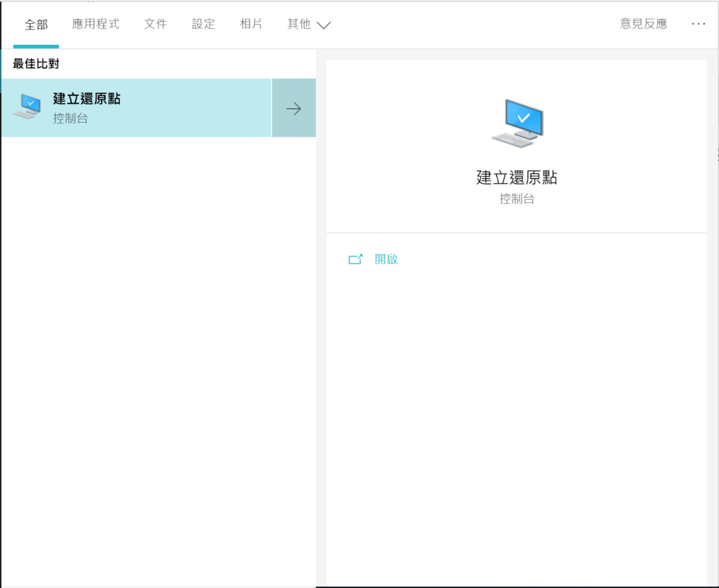The height and width of the screenshot is (588, 719).
Task: Click the large monitor icon in preview pane
Action: click(517, 123)
